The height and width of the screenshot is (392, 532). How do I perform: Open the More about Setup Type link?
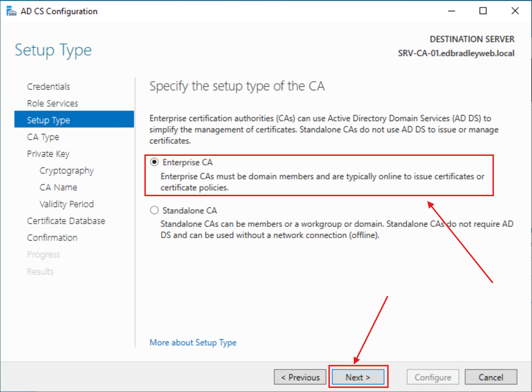[x=193, y=342]
